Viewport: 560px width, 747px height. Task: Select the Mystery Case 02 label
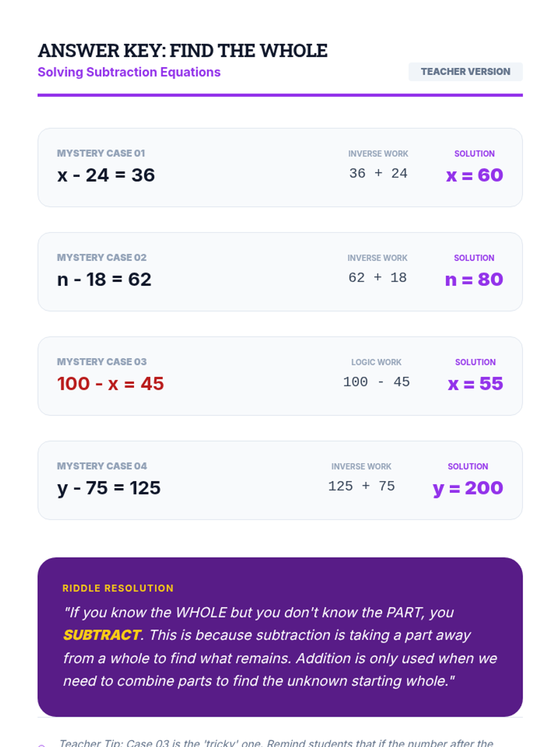102,258
